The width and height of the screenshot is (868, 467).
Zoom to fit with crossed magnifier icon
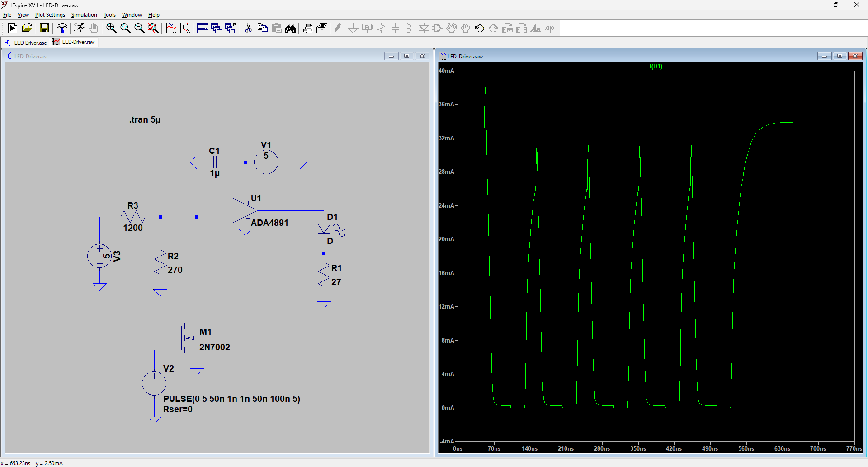[153, 28]
